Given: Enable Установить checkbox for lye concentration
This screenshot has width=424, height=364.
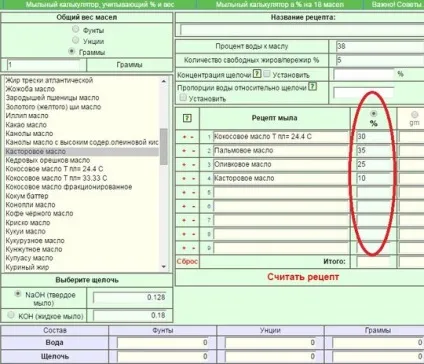Looking at the screenshot, I should click(x=266, y=74).
